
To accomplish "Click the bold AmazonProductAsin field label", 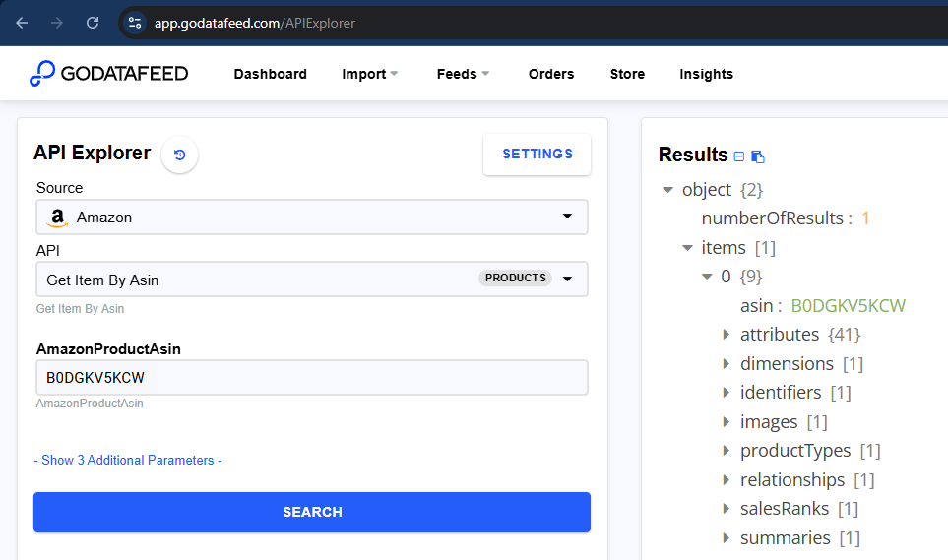I will click(108, 349).
